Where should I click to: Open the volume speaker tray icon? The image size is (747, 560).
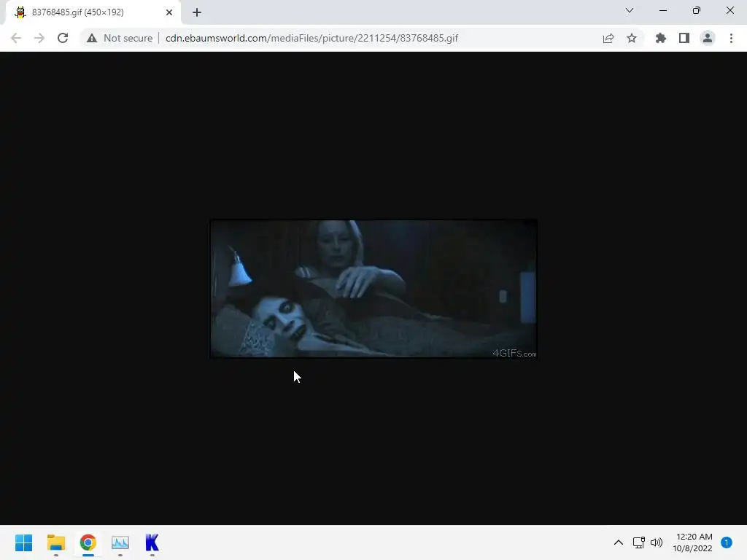click(657, 542)
